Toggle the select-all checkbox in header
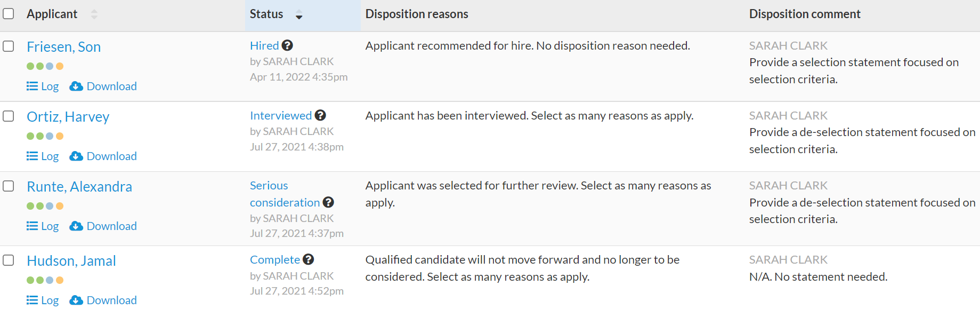This screenshot has width=980, height=309. point(9,13)
